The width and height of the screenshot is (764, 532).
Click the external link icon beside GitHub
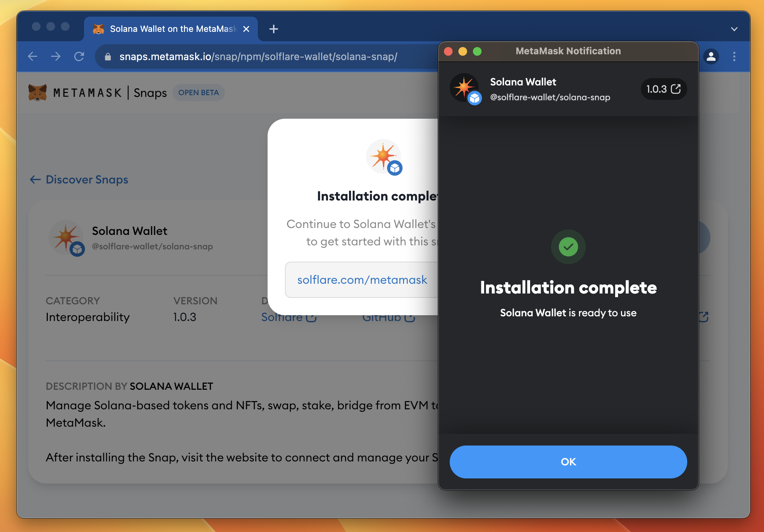[410, 317]
